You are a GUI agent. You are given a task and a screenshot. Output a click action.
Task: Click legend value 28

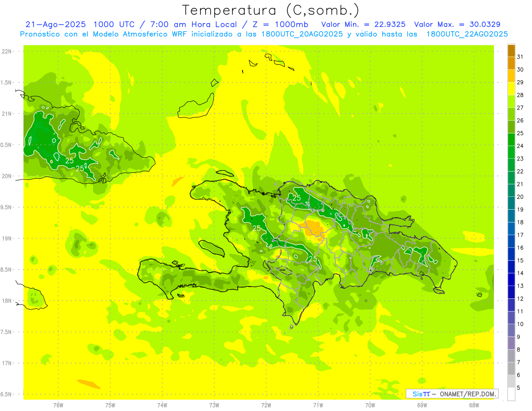coord(520,95)
